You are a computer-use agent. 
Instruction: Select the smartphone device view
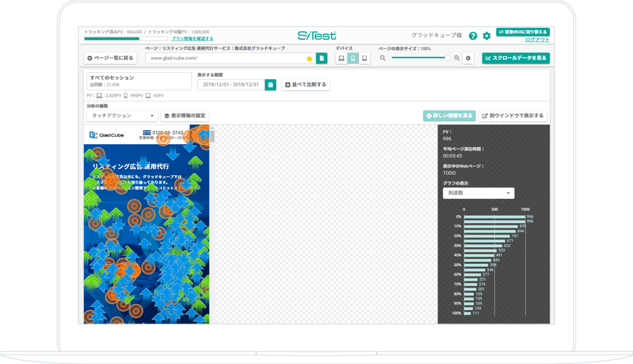tap(353, 58)
